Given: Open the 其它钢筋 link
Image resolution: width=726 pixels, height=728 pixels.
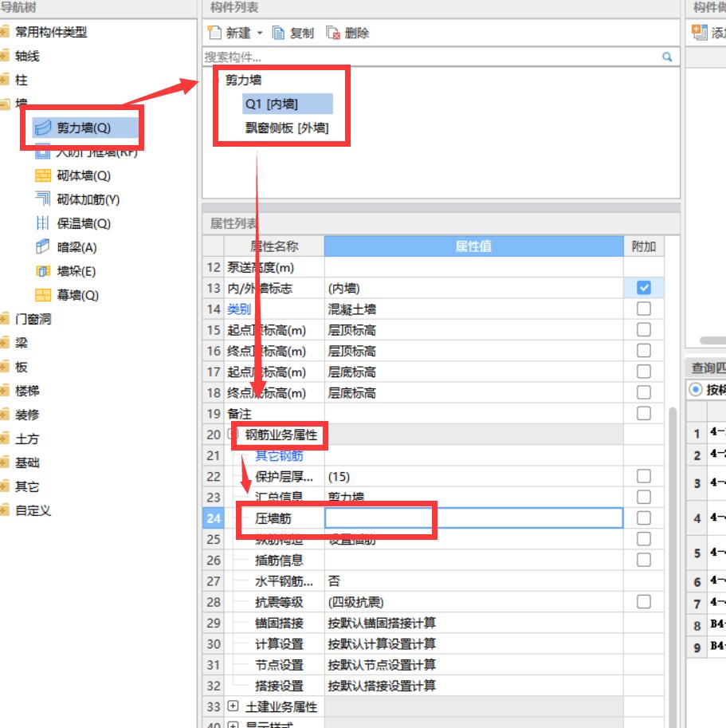Looking at the screenshot, I should click(279, 455).
